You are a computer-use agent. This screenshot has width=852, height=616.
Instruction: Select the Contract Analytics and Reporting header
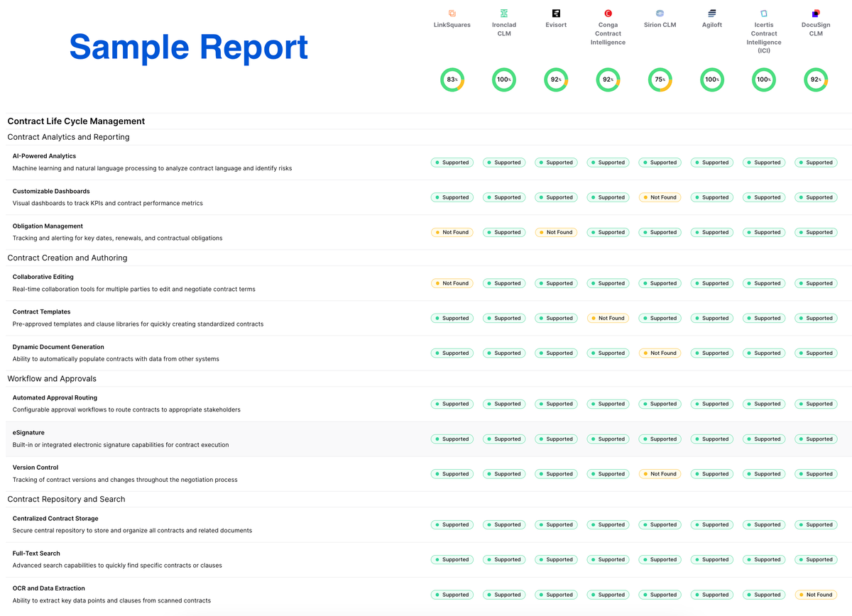68,137
